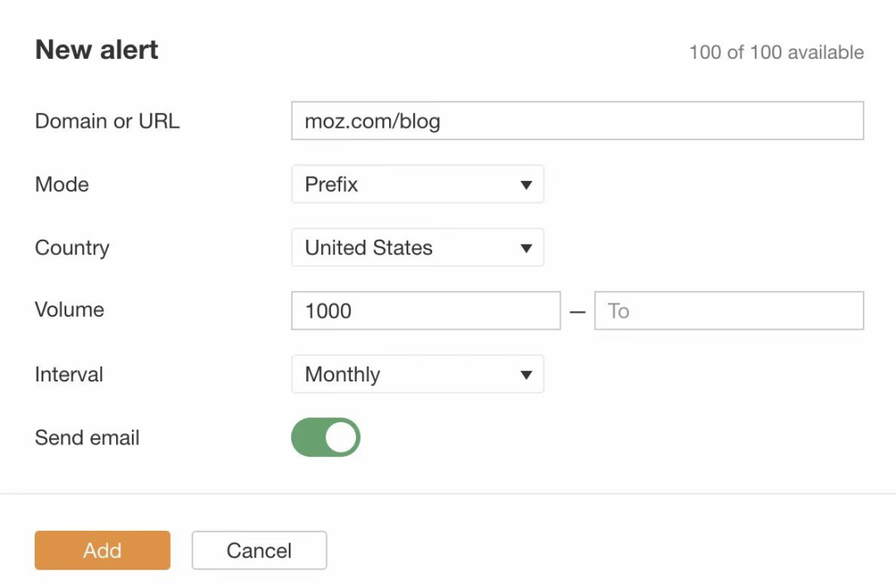Viewport: 896px width, 588px height.
Task: Click the "Volume" field label
Action: [x=70, y=310]
